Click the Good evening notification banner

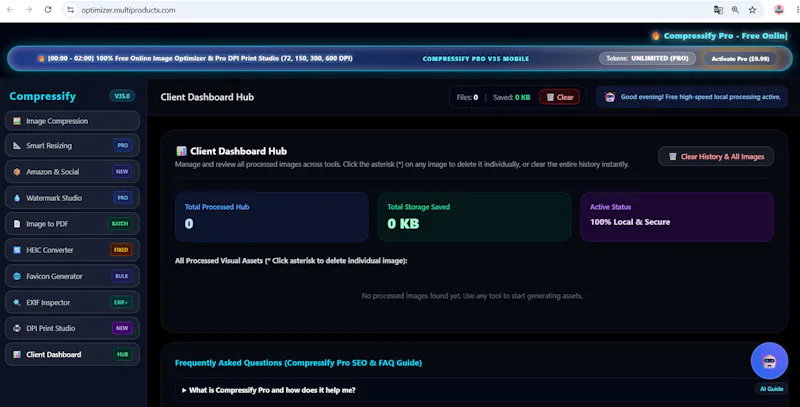click(692, 97)
